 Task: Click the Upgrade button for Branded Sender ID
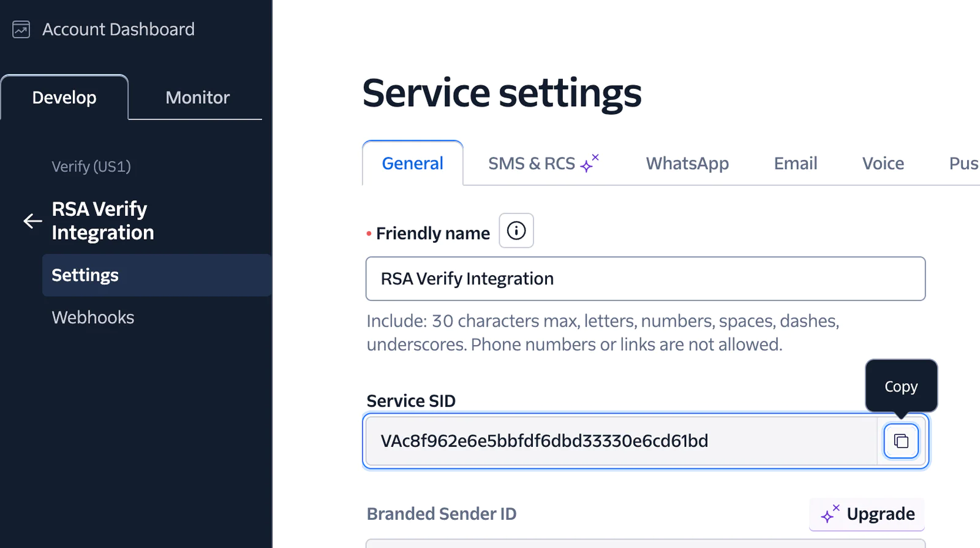(x=867, y=514)
